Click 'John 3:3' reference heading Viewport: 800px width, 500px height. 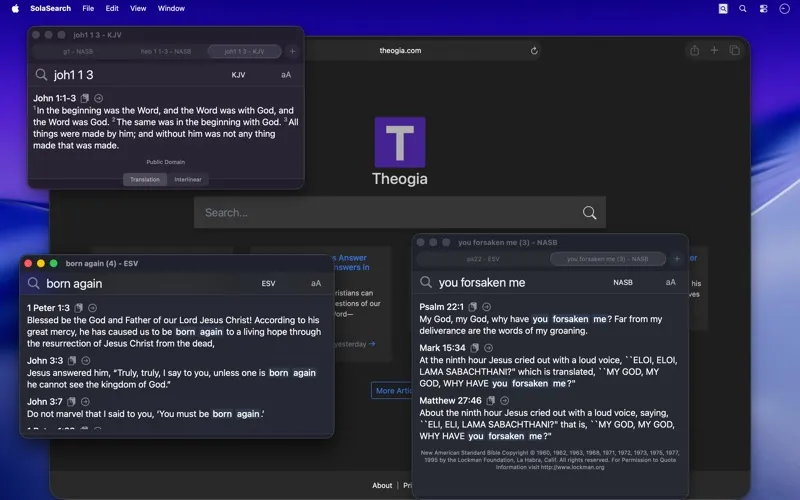[45, 361]
